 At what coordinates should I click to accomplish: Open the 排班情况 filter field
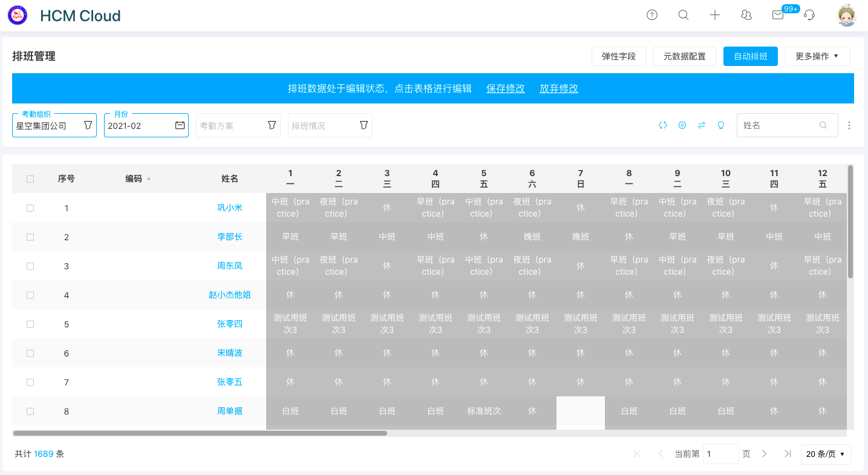pyautogui.click(x=330, y=125)
